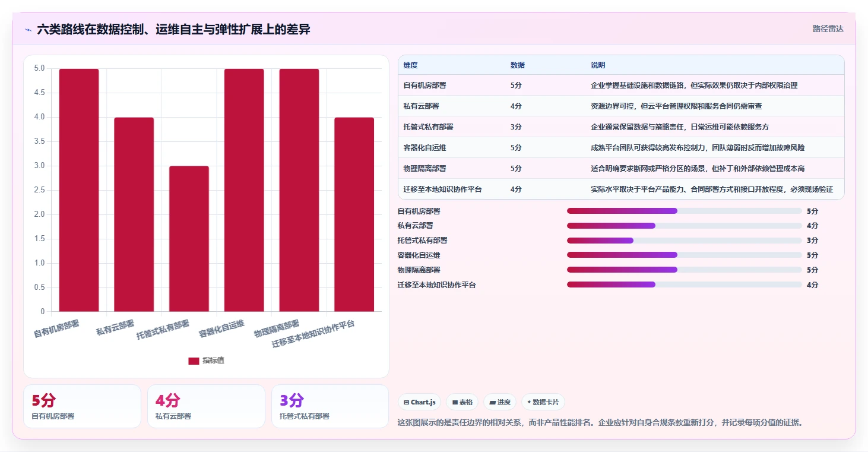Click the 迁移至本地知识协作平台 bar in the chart
This screenshot has height=452, width=868.
[354, 214]
